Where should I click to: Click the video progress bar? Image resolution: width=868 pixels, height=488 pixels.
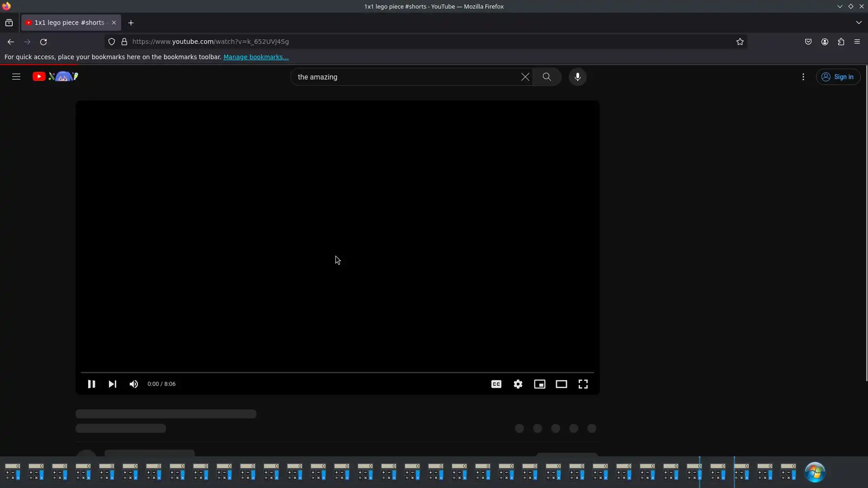337,372
